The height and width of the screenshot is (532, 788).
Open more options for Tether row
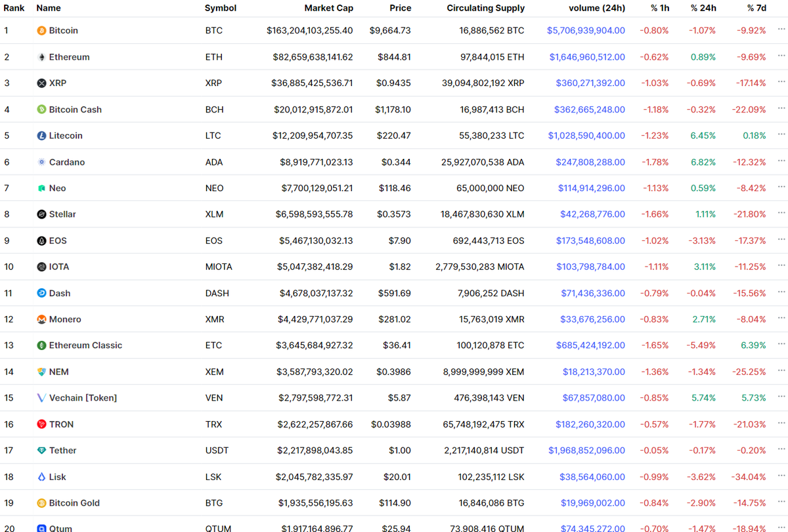pos(781,449)
